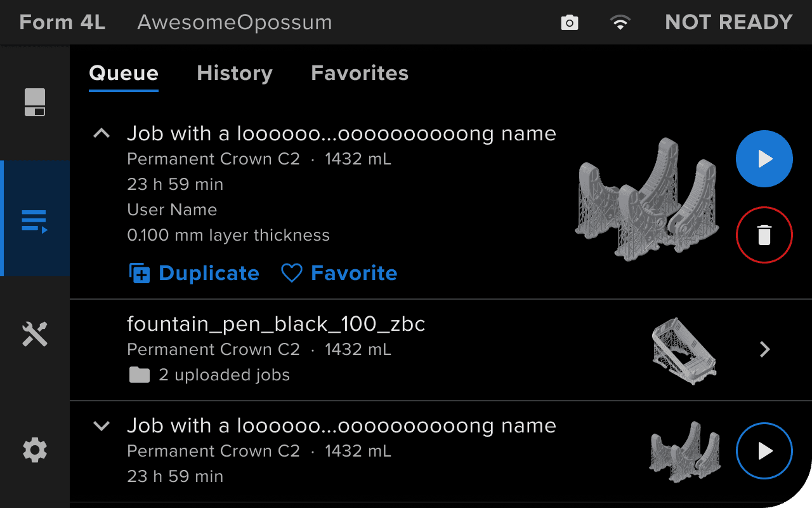Image resolution: width=812 pixels, height=508 pixels.
Task: Click the NOT READY status label
Action: pos(729,22)
